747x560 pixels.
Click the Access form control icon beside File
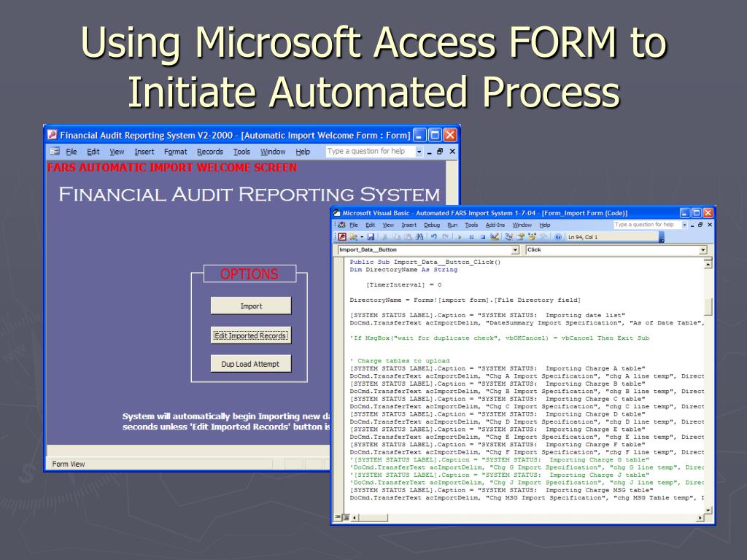click(x=55, y=152)
